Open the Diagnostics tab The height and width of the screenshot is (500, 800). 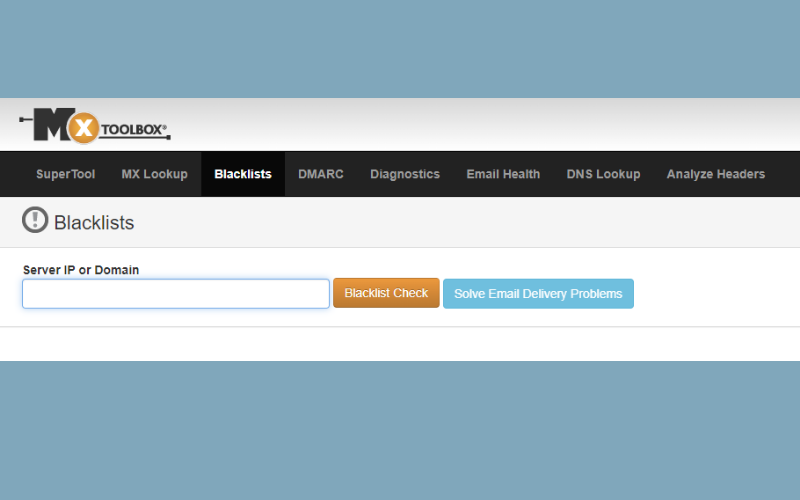405,174
